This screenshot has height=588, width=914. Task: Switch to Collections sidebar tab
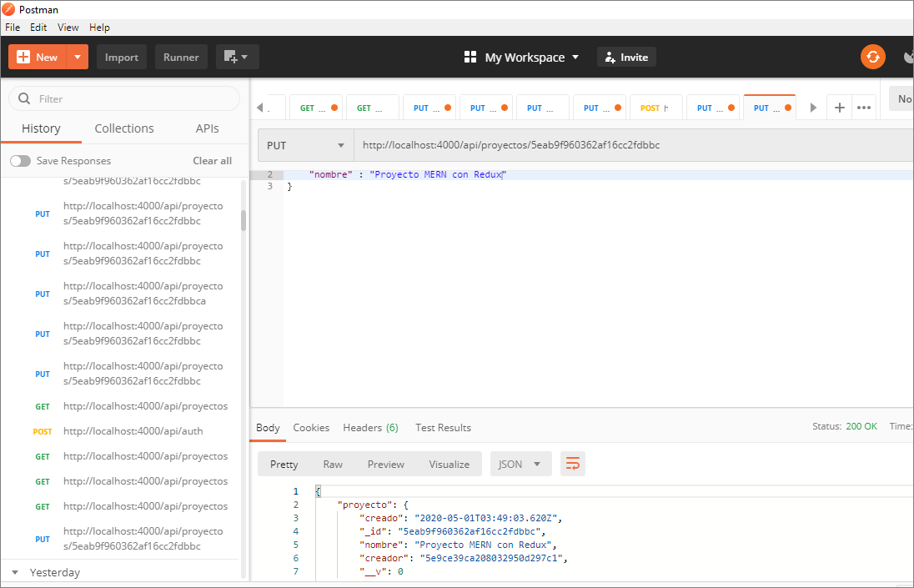124,128
